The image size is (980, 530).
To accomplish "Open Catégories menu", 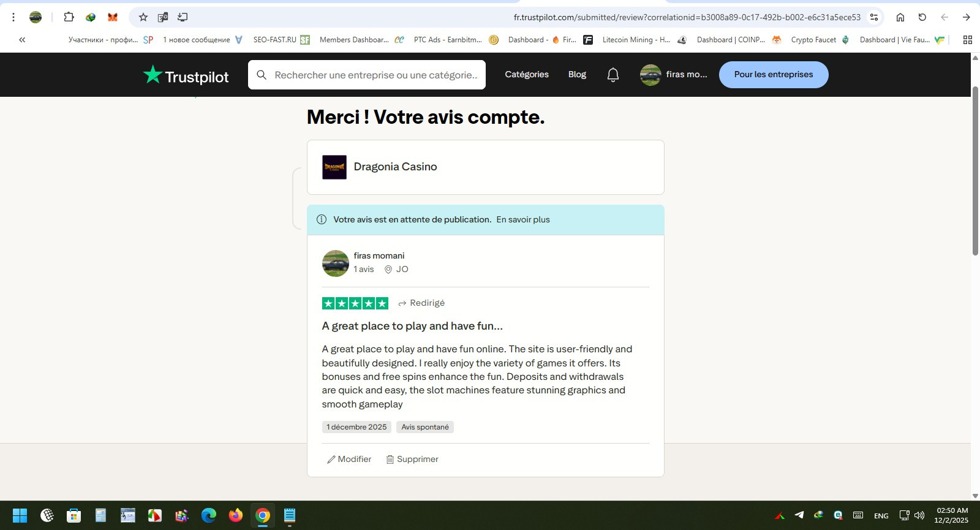I will (x=527, y=75).
